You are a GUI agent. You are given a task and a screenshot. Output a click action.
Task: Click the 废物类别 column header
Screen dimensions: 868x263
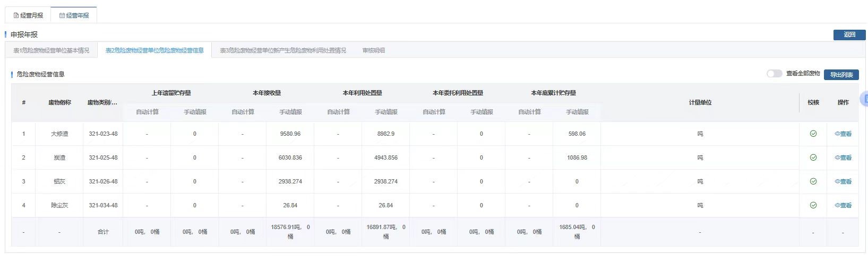coord(102,102)
